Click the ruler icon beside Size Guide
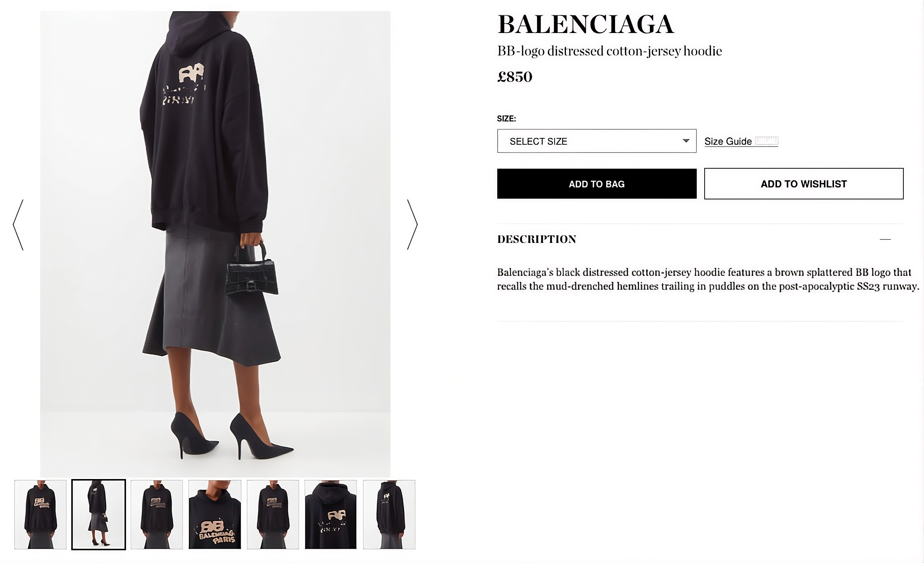Viewport: 924px width, 563px height. pos(766,141)
